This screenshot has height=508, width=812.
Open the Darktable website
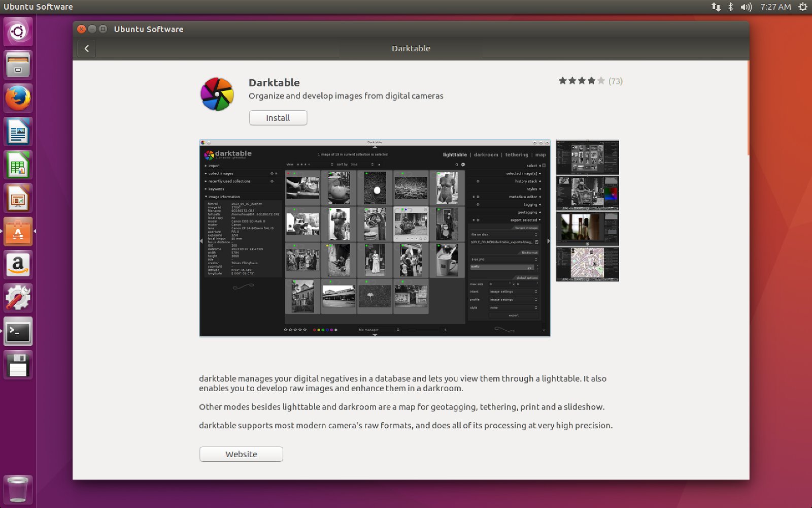(x=241, y=454)
